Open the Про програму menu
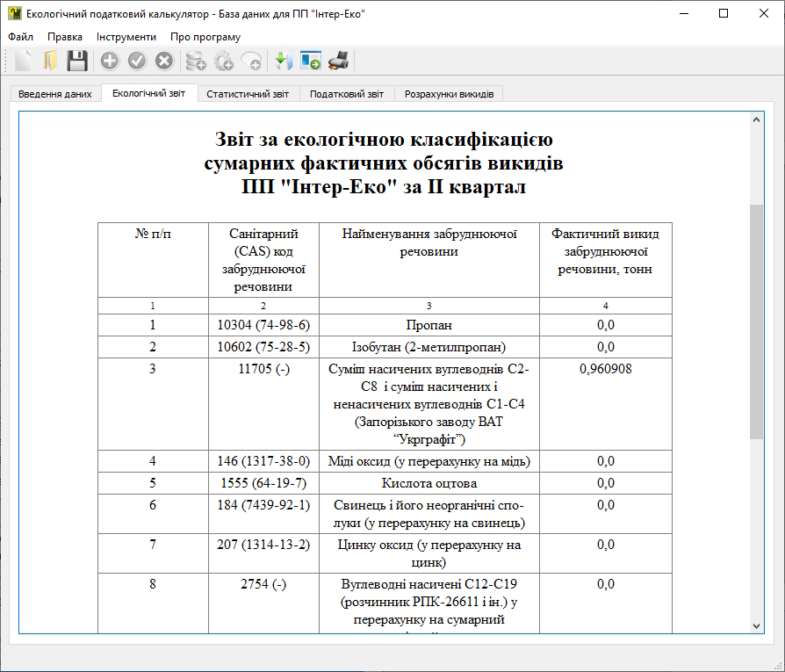Viewport: 785px width, 672px height. coord(205,37)
